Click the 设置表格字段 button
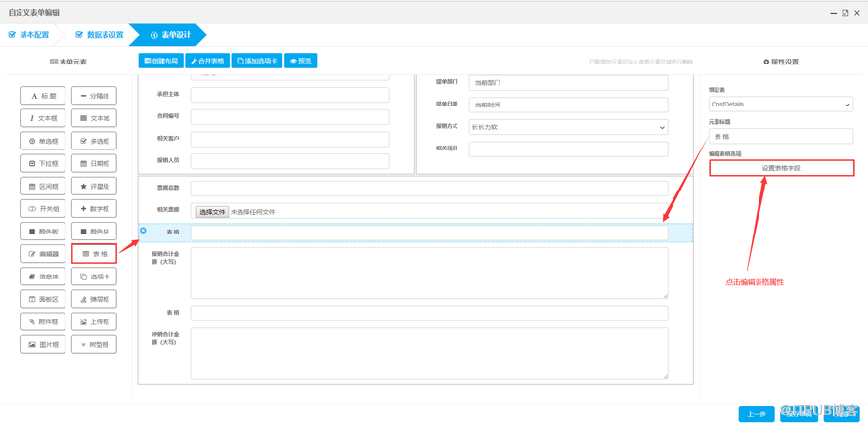Image resolution: width=868 pixels, height=425 pixels. [x=781, y=168]
